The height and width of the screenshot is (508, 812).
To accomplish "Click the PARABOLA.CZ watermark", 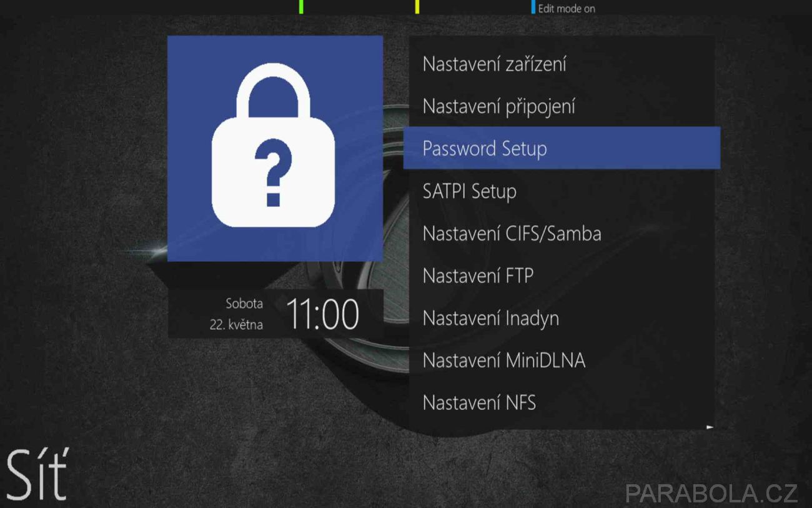I will pyautogui.click(x=711, y=493).
